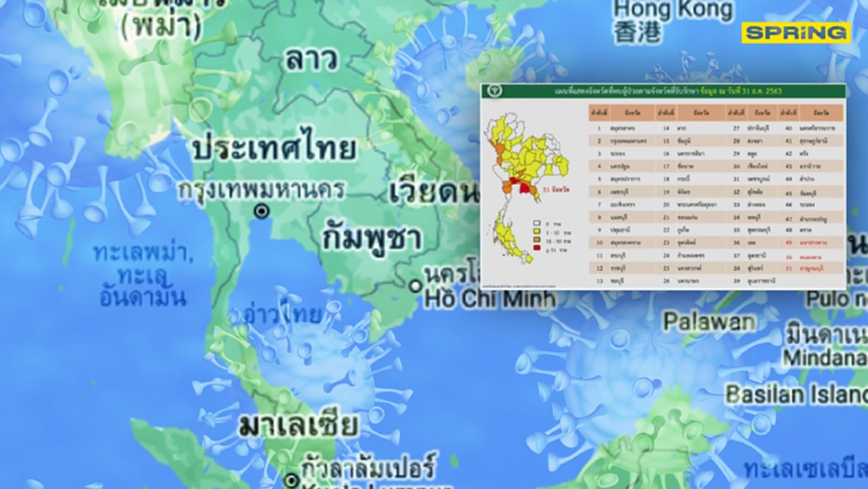Image resolution: width=868 pixels, height=489 pixels.
Task: Select the red 51+ cases legend swatch
Action: [536, 249]
